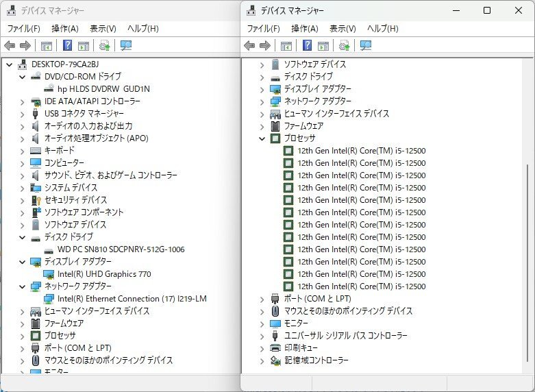This screenshot has height=392, width=535.
Task: Select Intel(R) UHD Graphics 770 adapter
Action: point(104,274)
